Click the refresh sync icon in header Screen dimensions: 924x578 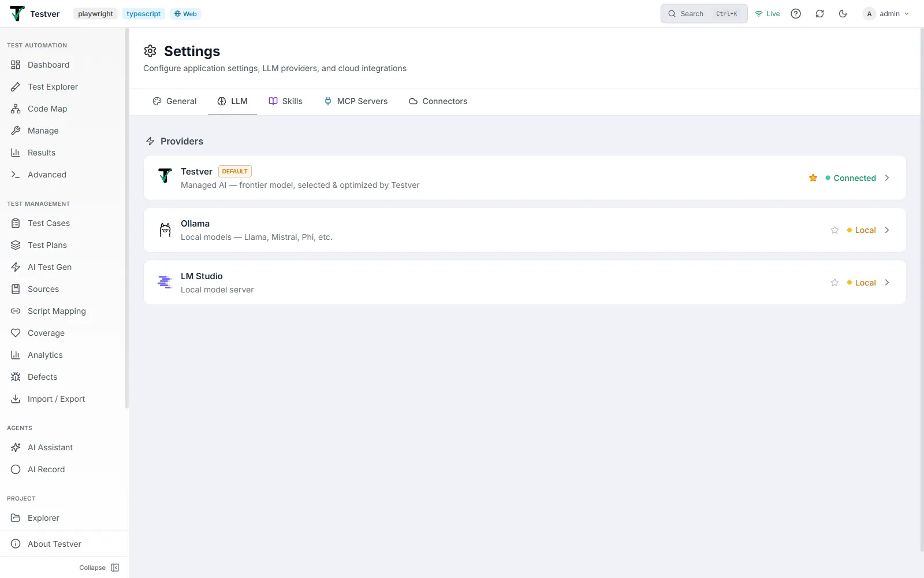coord(819,14)
